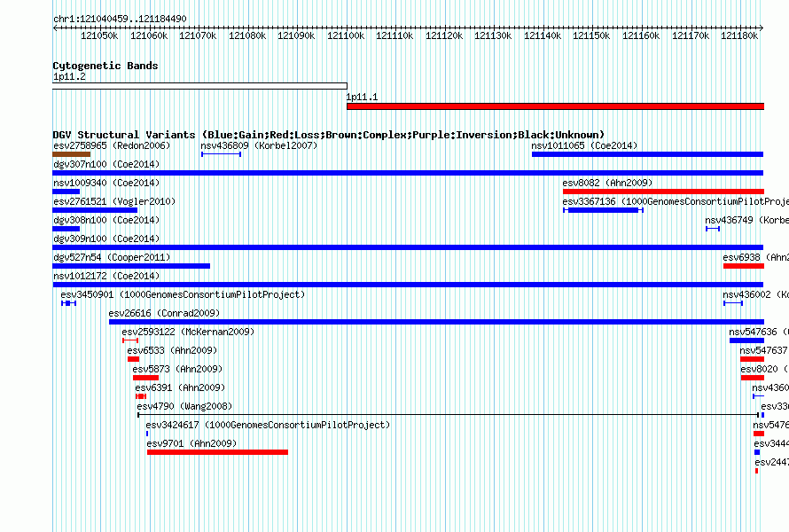Screen dimensions: 789x532
Task: Click the dgv309n100 (Coe2014) label
Action: point(106,239)
